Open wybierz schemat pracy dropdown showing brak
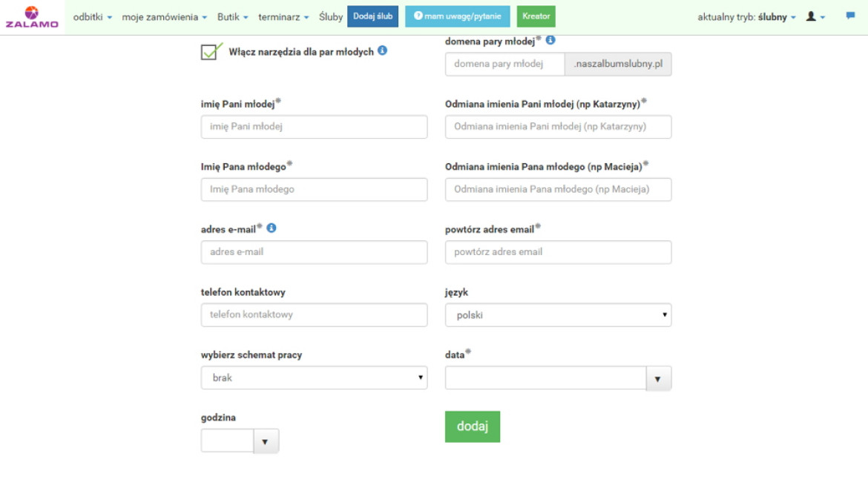The height and width of the screenshot is (485, 868). click(x=314, y=377)
